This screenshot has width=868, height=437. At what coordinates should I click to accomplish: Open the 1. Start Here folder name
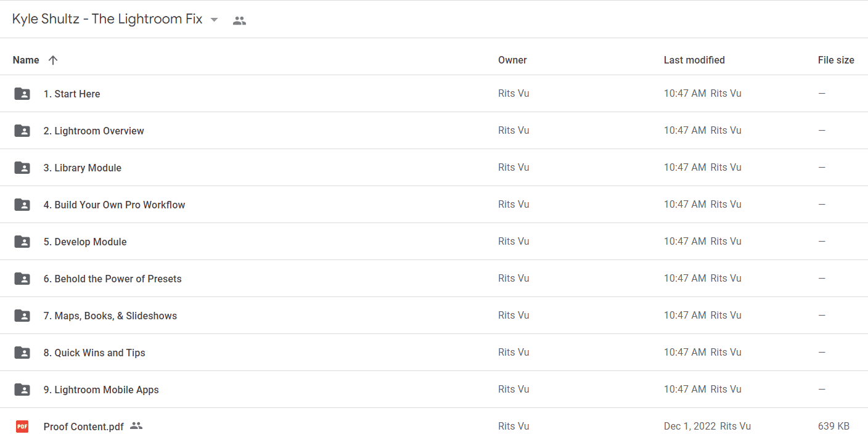coord(72,94)
